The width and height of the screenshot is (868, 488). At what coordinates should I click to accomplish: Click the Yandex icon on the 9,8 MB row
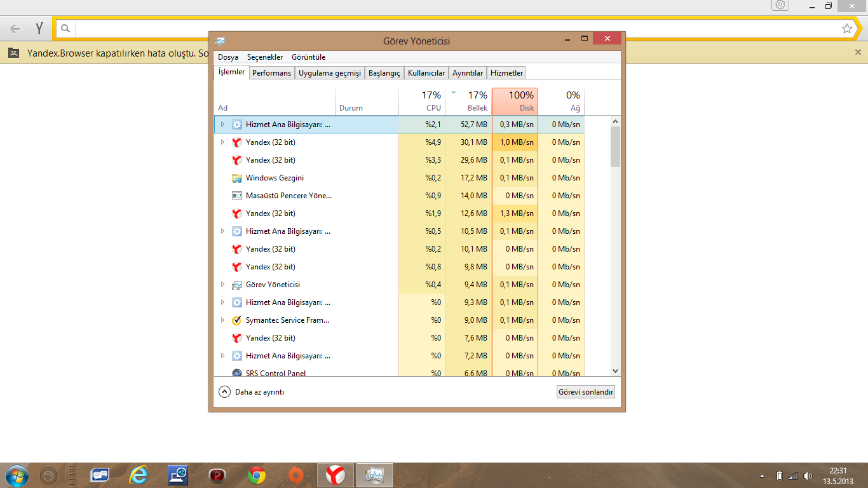pos(237,267)
